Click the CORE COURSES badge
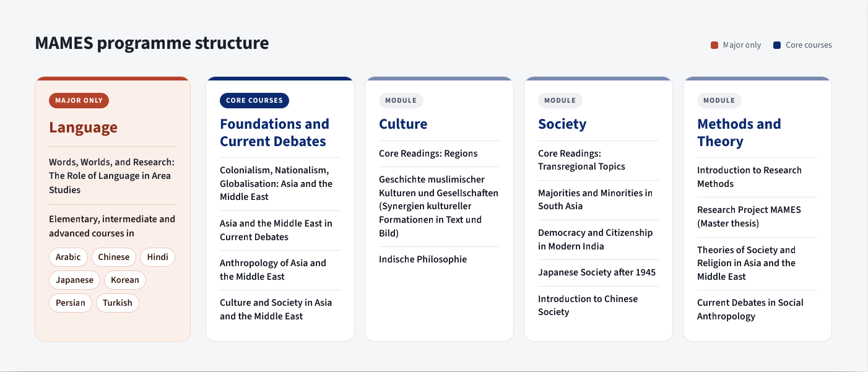 [254, 100]
